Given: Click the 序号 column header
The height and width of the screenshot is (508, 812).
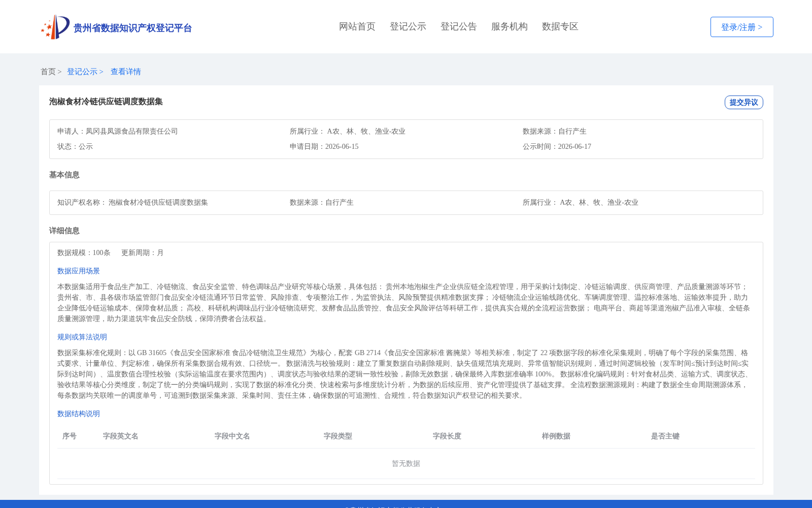Looking at the screenshot, I should click(70, 436).
